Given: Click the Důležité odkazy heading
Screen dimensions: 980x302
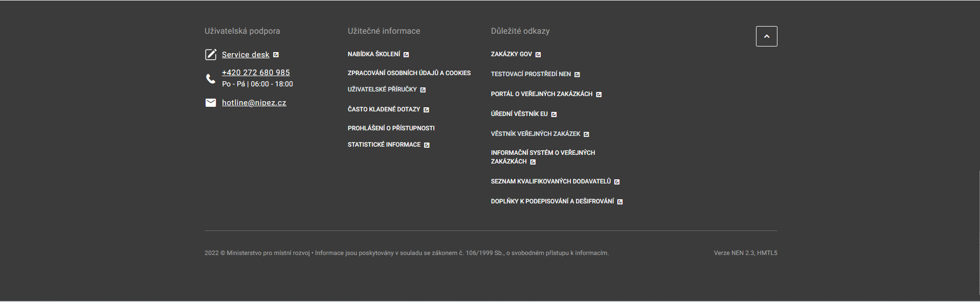Looking at the screenshot, I should [520, 31].
